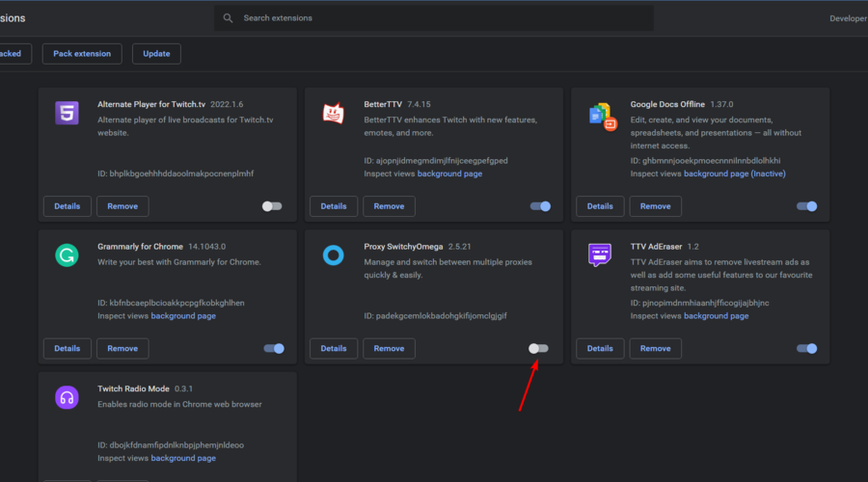Enable Alternate Player for Twitch.tv toggle
The width and height of the screenshot is (868, 482).
coord(272,206)
